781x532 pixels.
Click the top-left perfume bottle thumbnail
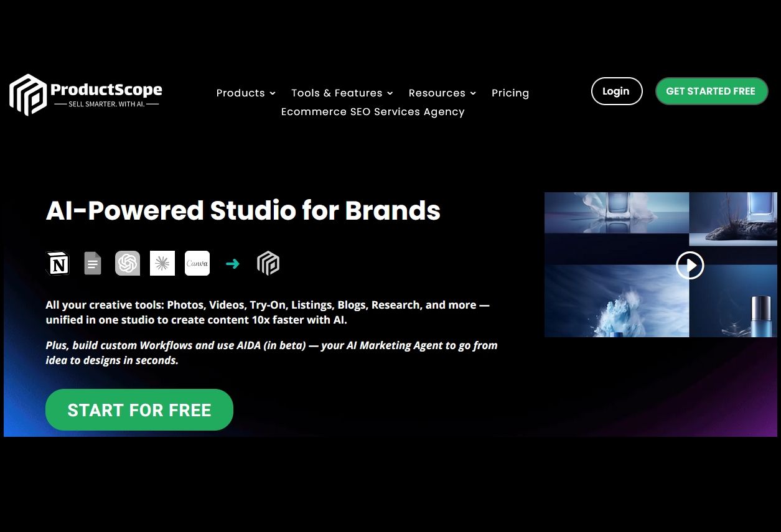coord(617,212)
